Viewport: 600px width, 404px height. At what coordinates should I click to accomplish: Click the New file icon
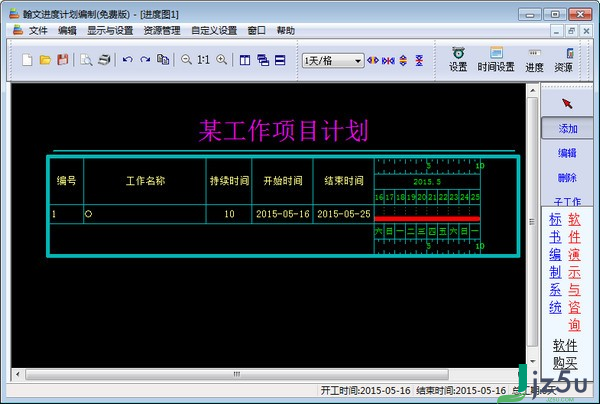click(x=28, y=60)
